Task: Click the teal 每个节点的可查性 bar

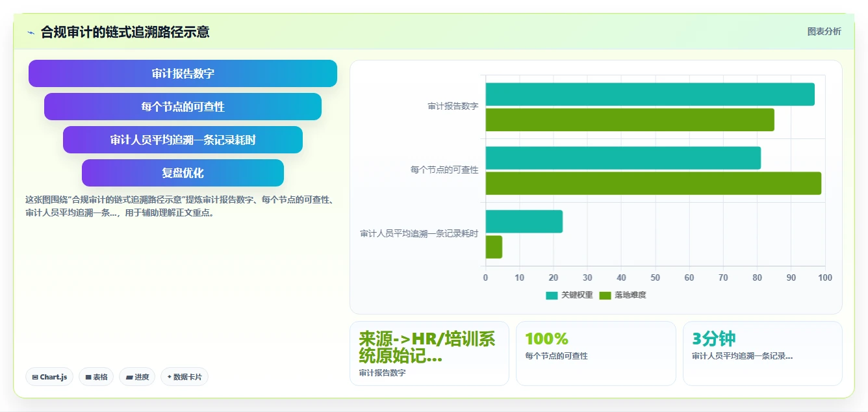Action: point(623,158)
